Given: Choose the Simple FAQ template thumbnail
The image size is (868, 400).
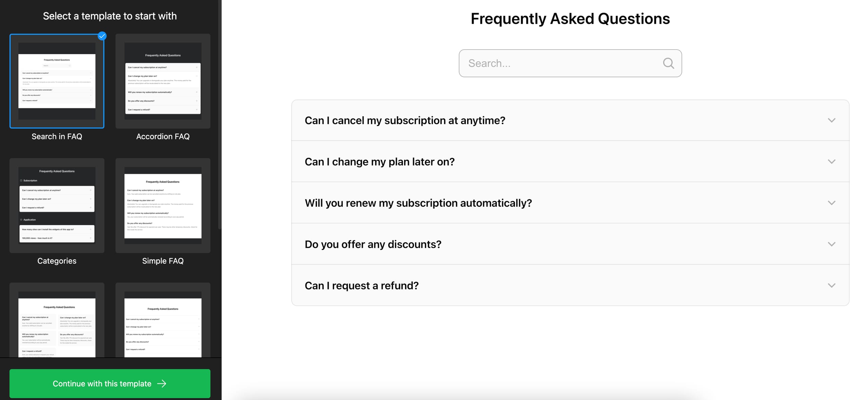Looking at the screenshot, I should point(163,205).
